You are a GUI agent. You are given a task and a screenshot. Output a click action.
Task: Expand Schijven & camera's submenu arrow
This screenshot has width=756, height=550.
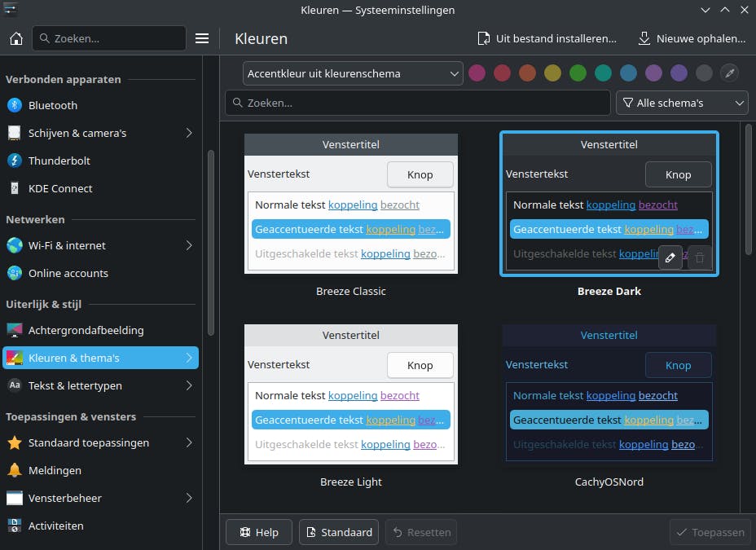189,133
